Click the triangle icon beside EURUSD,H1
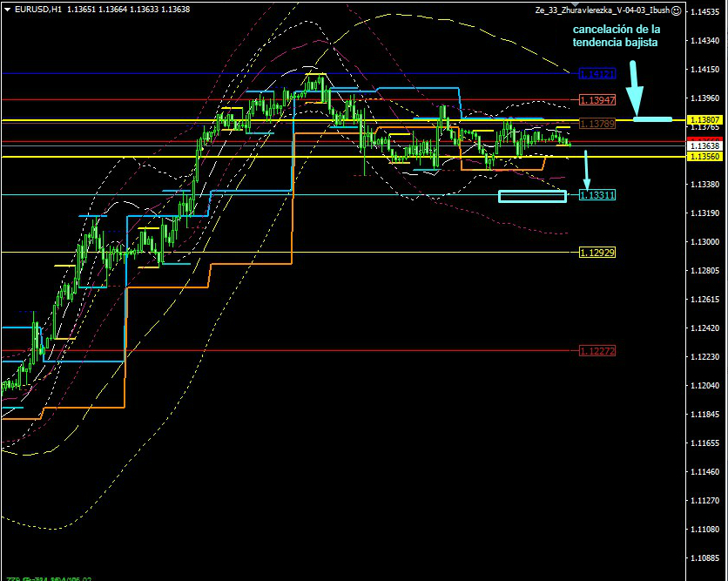The width and height of the screenshot is (728, 581). coord(8,10)
